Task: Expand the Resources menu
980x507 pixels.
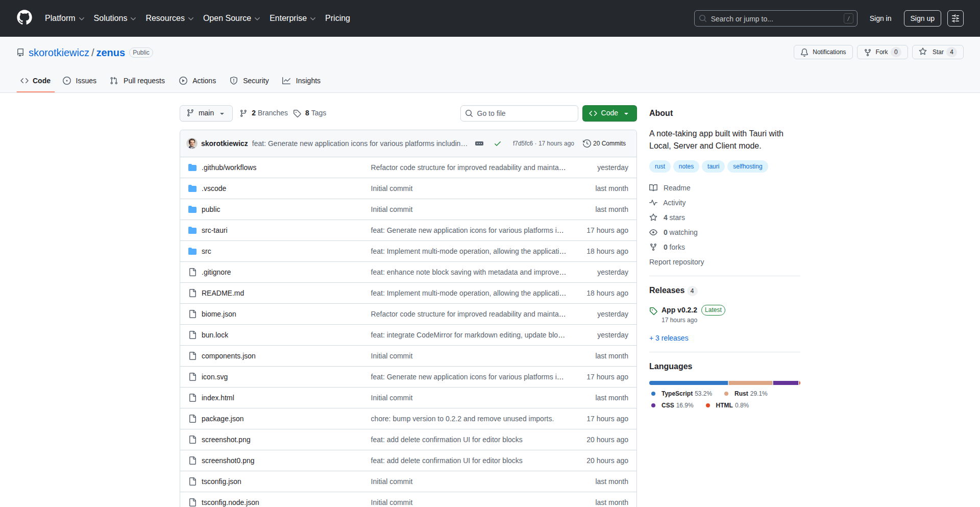Action: click(x=169, y=18)
